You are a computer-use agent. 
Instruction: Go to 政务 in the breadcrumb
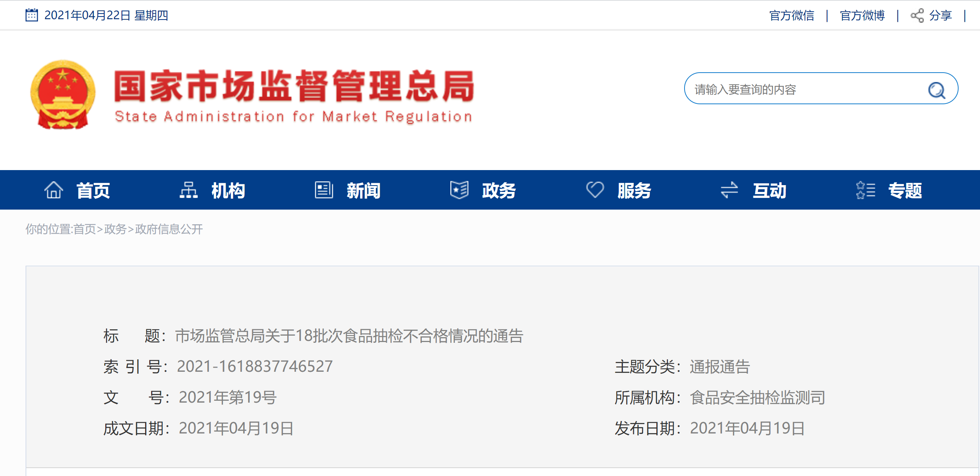(115, 229)
